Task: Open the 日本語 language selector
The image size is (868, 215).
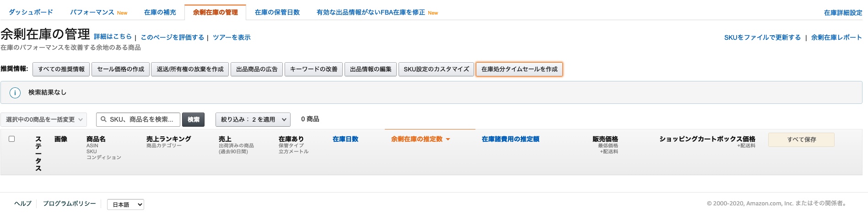Action: [x=125, y=204]
